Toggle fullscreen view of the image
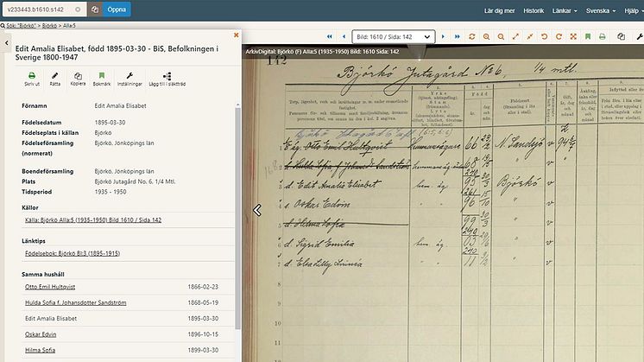 pyautogui.click(x=573, y=36)
